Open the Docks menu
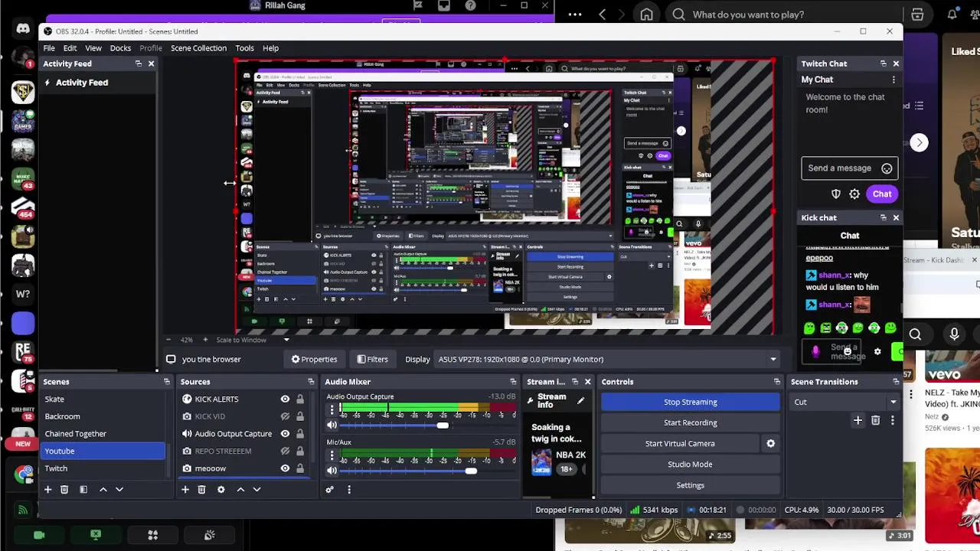Viewport: 980px width, 551px height. pos(120,48)
